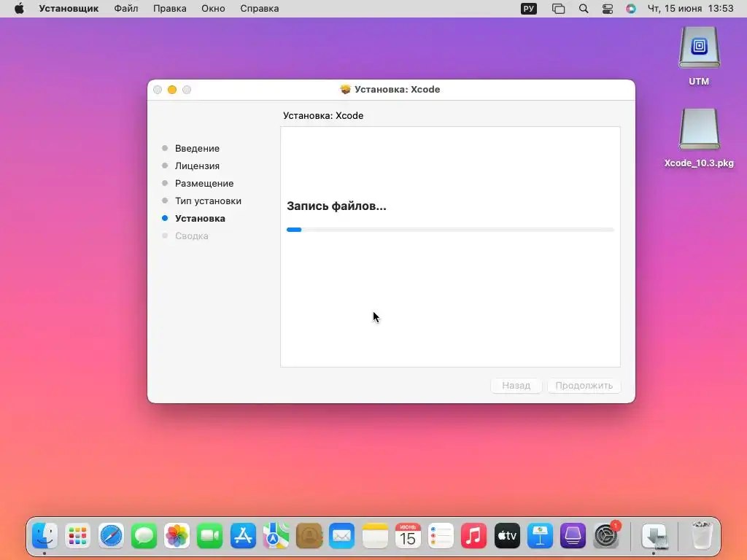Viewport: 747px width, 560px height.
Task: Open Calendar showing 15 in Dock
Action: [x=408, y=536]
